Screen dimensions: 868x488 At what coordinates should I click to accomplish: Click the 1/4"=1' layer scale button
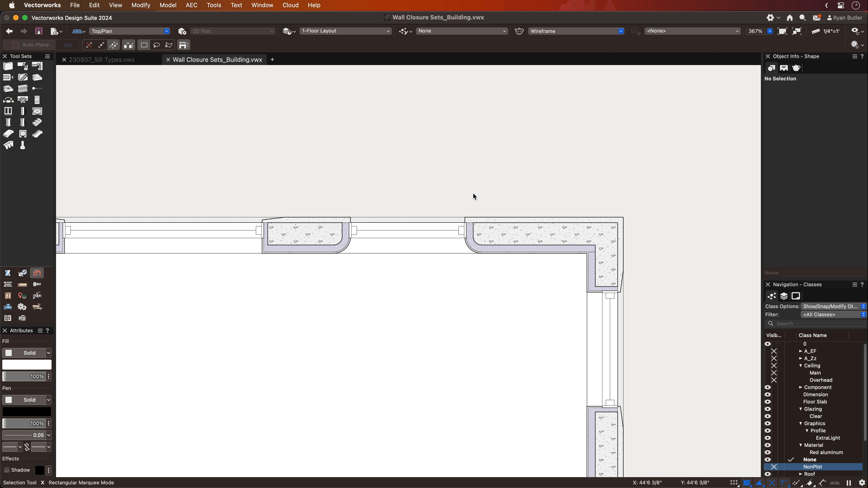[x=826, y=31]
